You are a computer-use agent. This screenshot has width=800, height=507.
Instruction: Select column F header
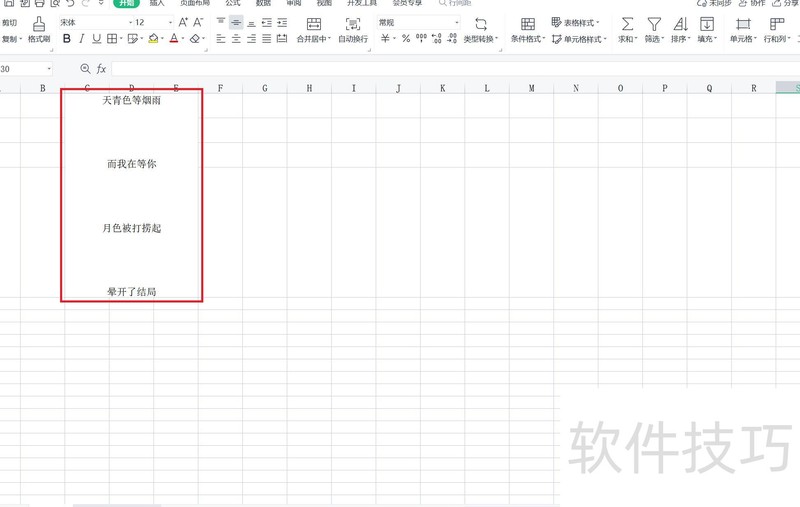pos(220,88)
